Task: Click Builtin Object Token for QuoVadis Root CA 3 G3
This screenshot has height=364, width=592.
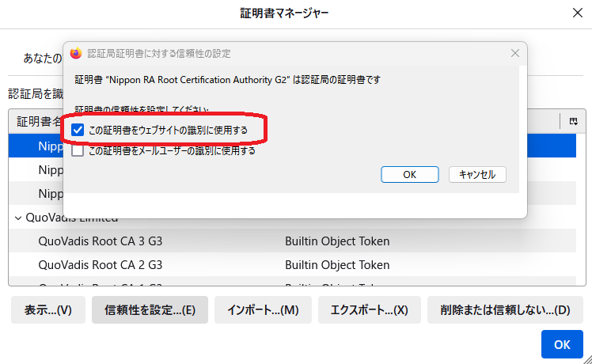Action: click(337, 241)
